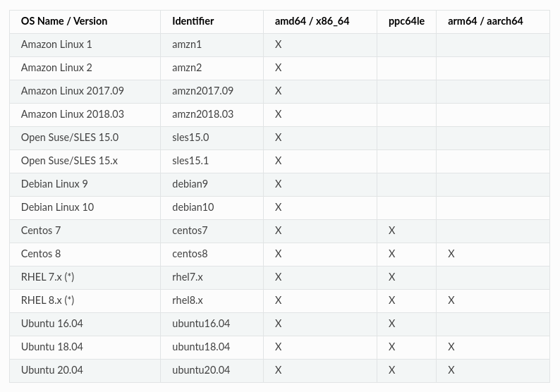The height and width of the screenshot is (392, 560).
Task: Select the 'debian10' identifier cell
Action: [193, 207]
